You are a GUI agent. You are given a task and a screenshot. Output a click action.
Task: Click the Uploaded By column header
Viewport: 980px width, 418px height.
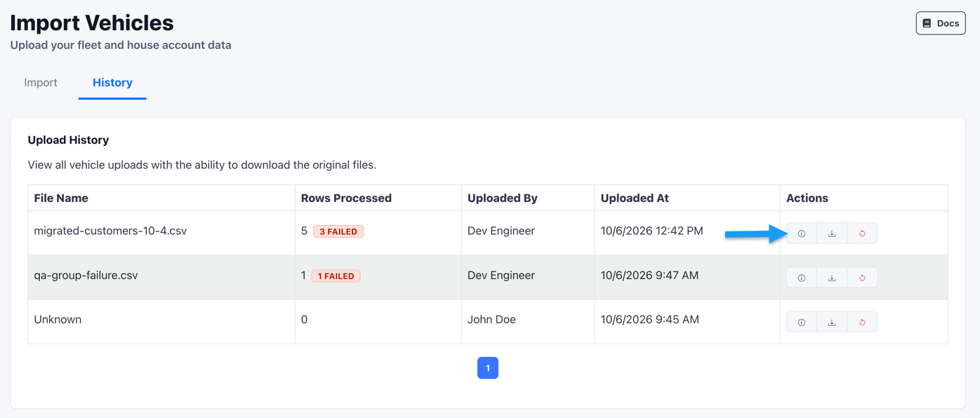pyautogui.click(x=503, y=198)
